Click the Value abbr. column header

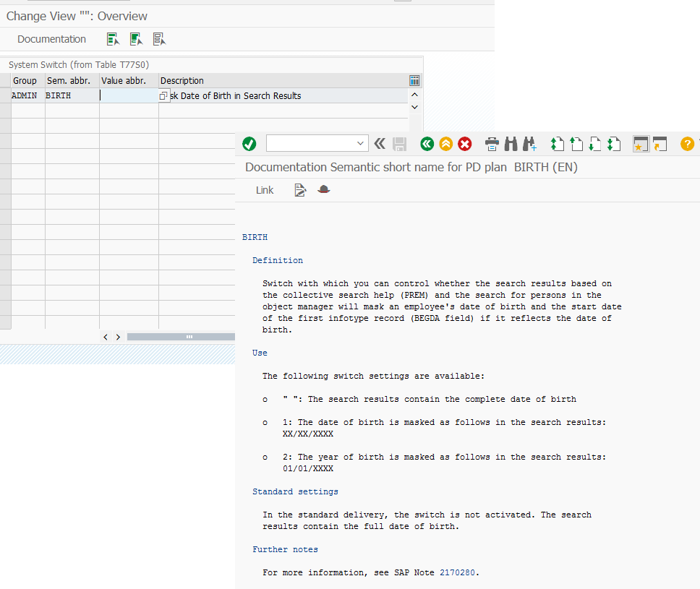(129, 81)
